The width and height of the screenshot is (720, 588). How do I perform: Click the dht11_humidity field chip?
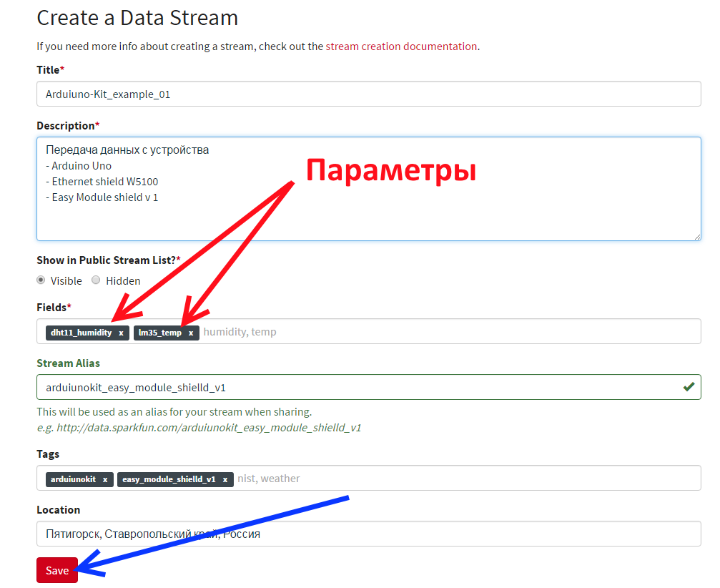click(87, 333)
